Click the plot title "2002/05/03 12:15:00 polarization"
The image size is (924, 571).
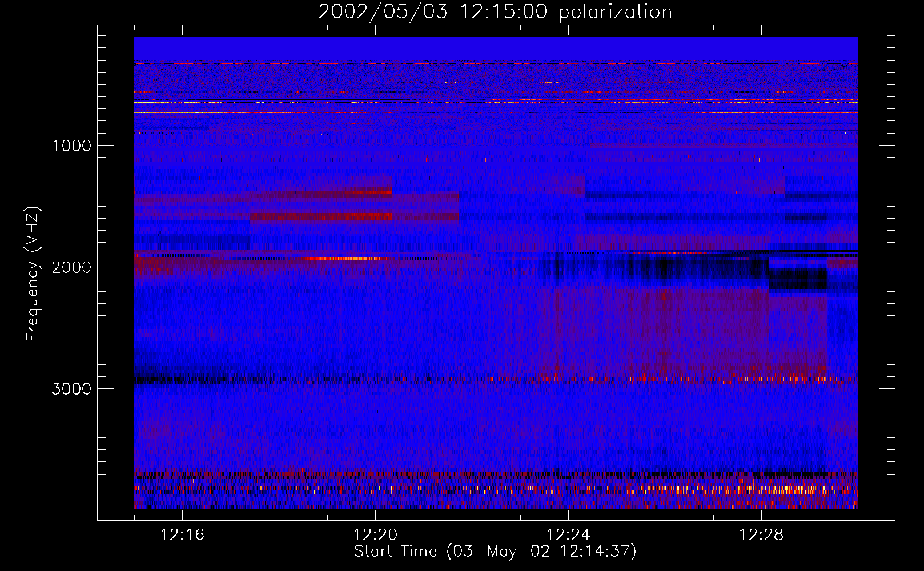495,11
